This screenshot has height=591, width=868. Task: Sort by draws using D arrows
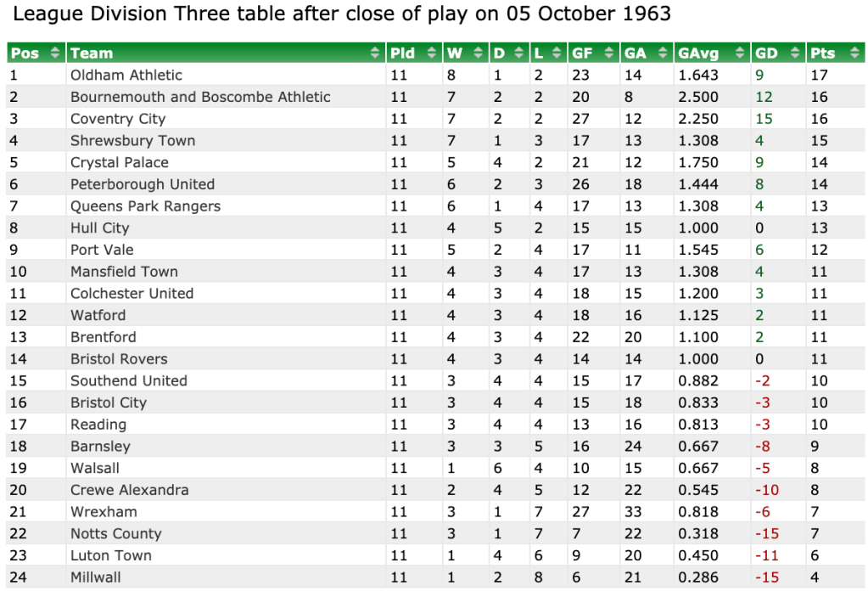pos(521,53)
